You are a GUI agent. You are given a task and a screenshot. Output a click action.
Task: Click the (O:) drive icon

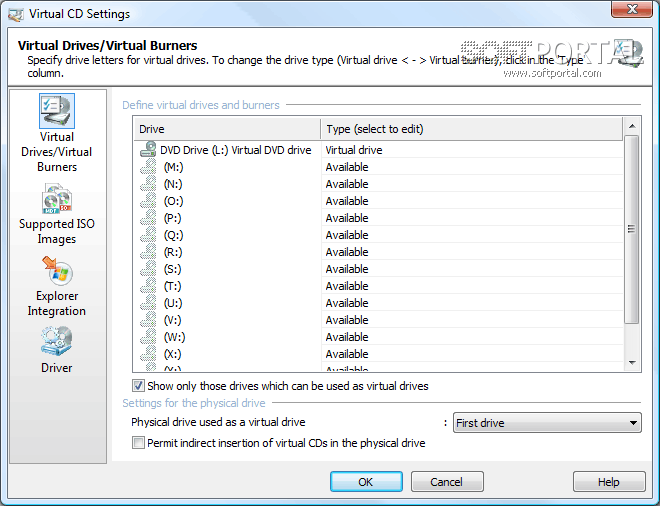coord(148,201)
